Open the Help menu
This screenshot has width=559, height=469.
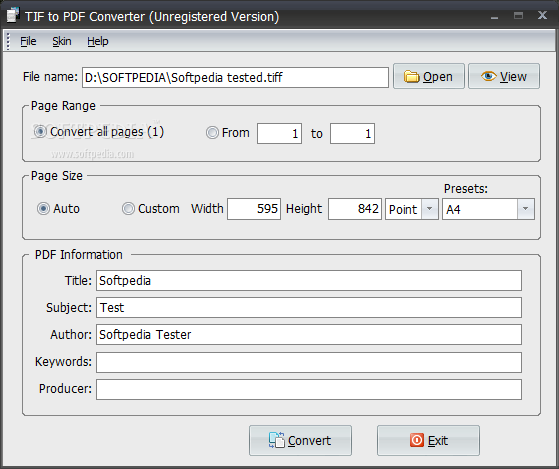[98, 41]
